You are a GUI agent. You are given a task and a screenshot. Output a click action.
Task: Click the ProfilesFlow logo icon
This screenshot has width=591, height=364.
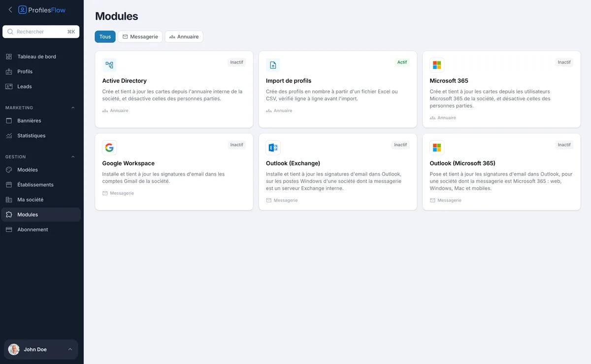22,10
